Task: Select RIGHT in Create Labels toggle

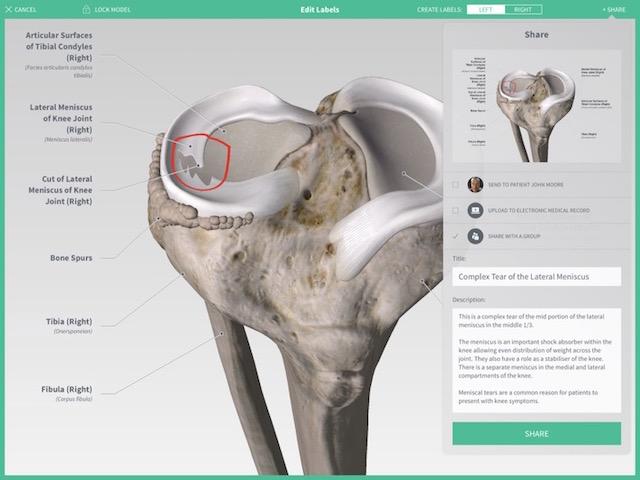Action: pos(523,9)
